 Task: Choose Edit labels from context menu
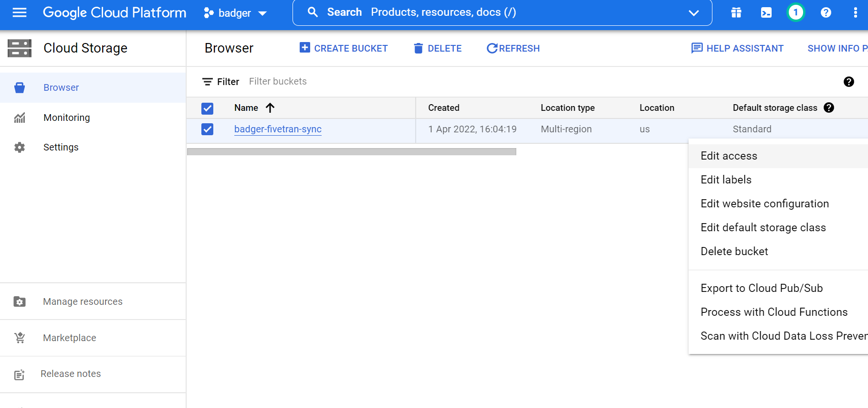pos(778,180)
